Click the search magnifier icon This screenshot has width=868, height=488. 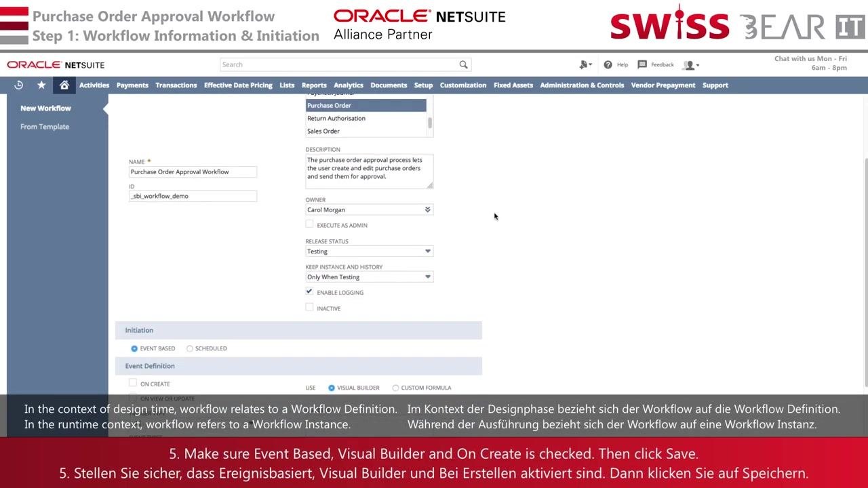point(463,64)
